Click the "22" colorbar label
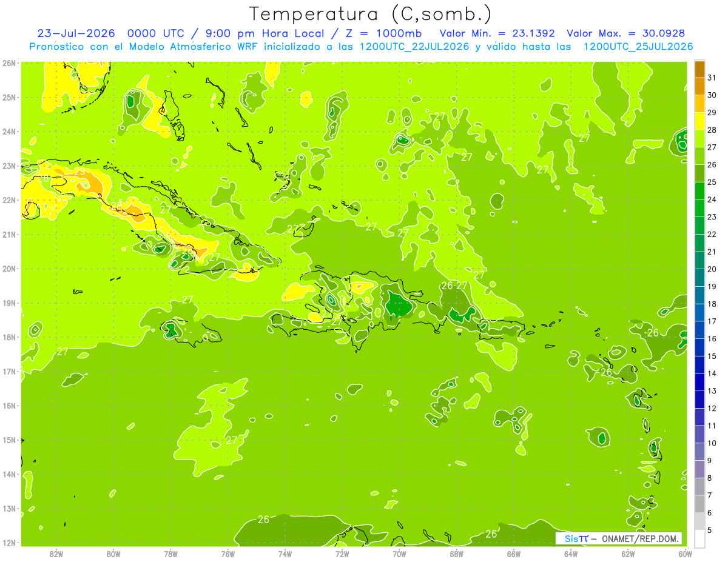Viewport: 728px width, 562px height. click(x=712, y=234)
